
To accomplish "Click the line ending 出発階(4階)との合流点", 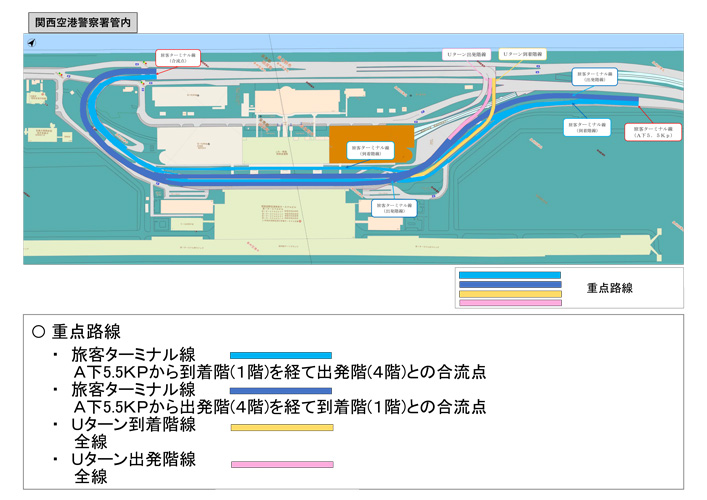I will pos(280,372).
